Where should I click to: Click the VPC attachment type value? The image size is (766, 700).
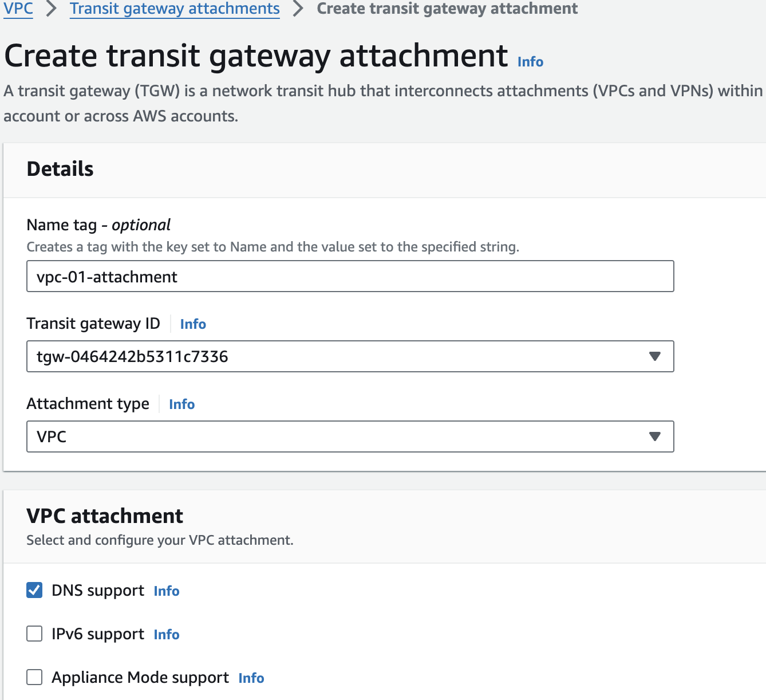pyautogui.click(x=52, y=437)
